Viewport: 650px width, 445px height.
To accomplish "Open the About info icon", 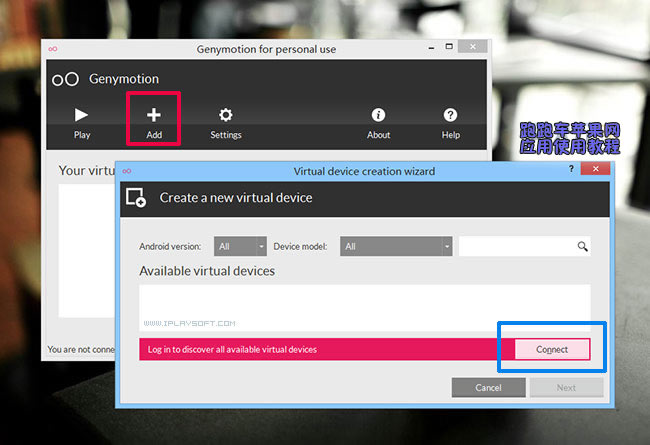I will coord(378,123).
